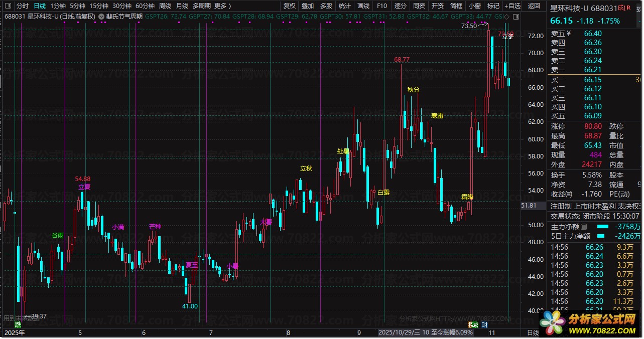Image resolution: width=644 pixels, height=339 pixels.
Task: Click the 上市时未盈利 tag label
Action: click(x=594, y=206)
